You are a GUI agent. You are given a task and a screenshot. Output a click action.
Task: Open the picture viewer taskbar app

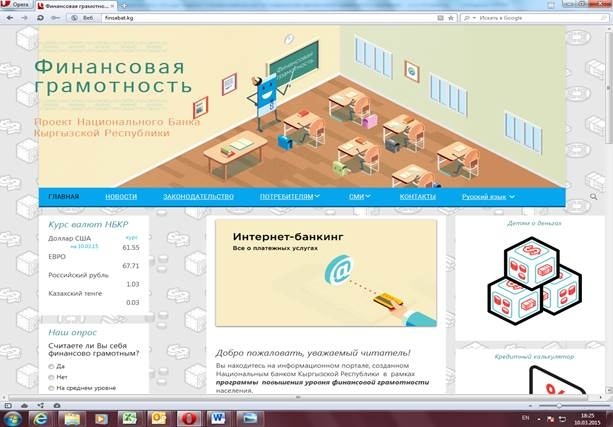(249, 419)
